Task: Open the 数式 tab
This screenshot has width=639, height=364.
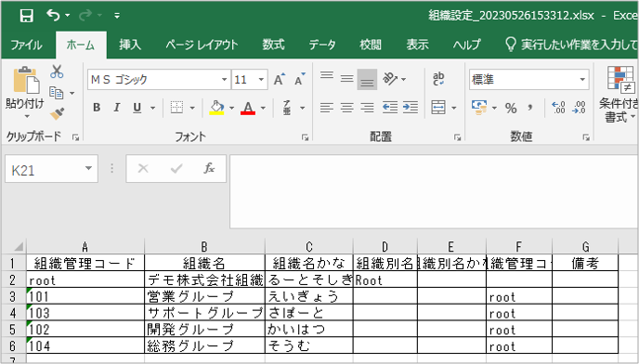Action: tap(273, 45)
